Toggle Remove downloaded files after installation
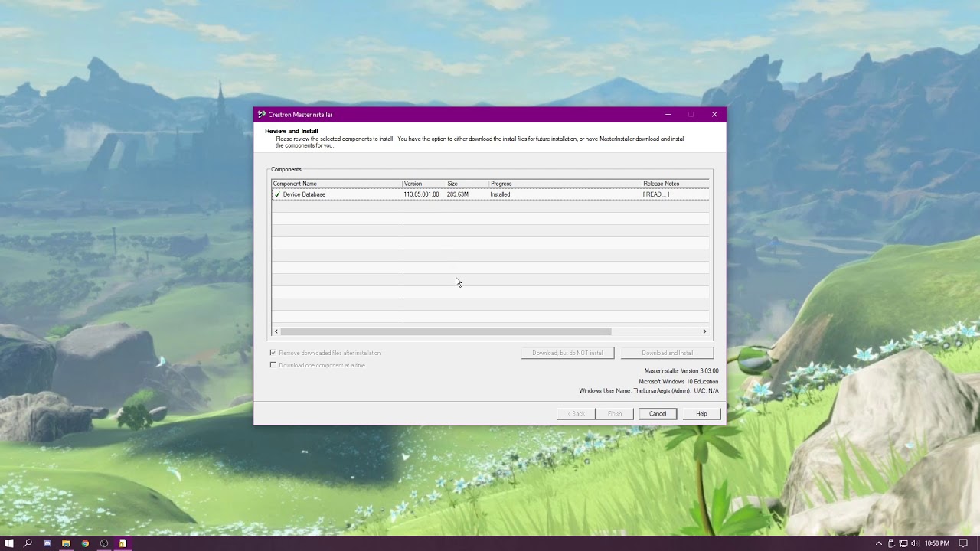Image resolution: width=980 pixels, height=551 pixels. (273, 353)
